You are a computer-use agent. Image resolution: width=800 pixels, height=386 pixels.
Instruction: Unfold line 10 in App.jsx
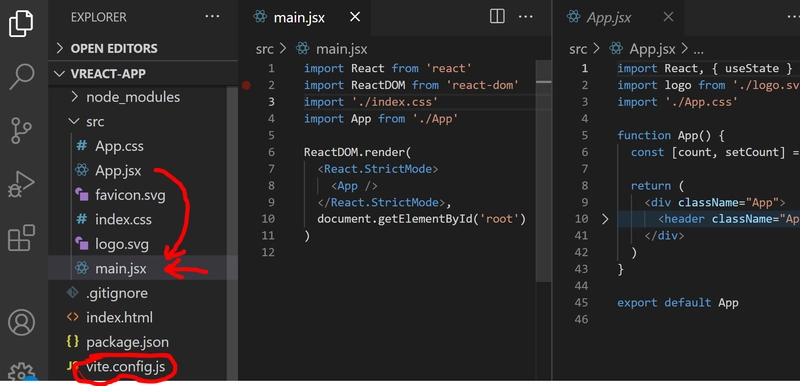(605, 219)
